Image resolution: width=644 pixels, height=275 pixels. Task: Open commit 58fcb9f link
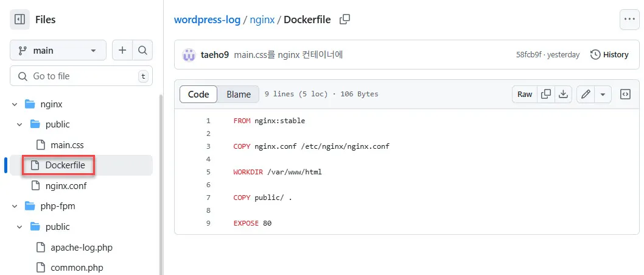528,55
